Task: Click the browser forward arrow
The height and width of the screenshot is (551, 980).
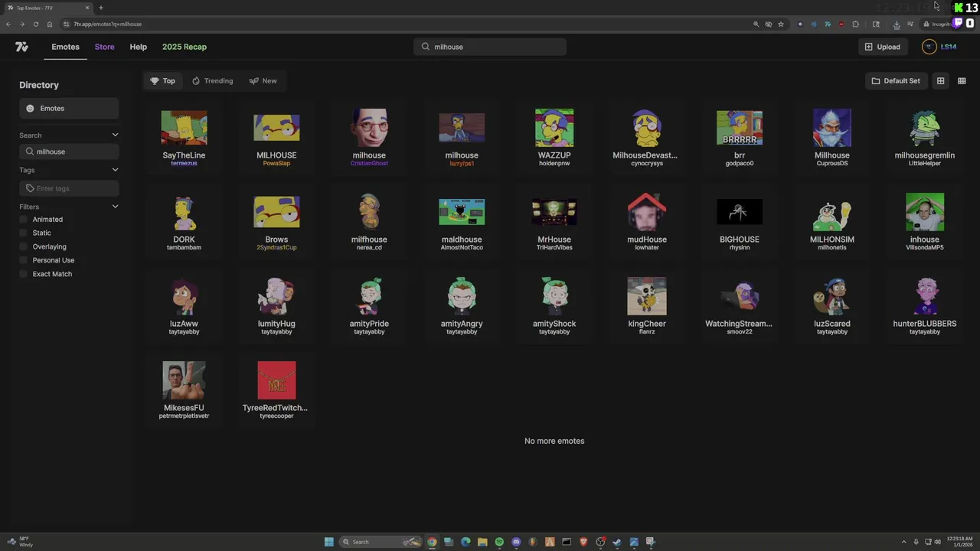Action: click(21, 24)
